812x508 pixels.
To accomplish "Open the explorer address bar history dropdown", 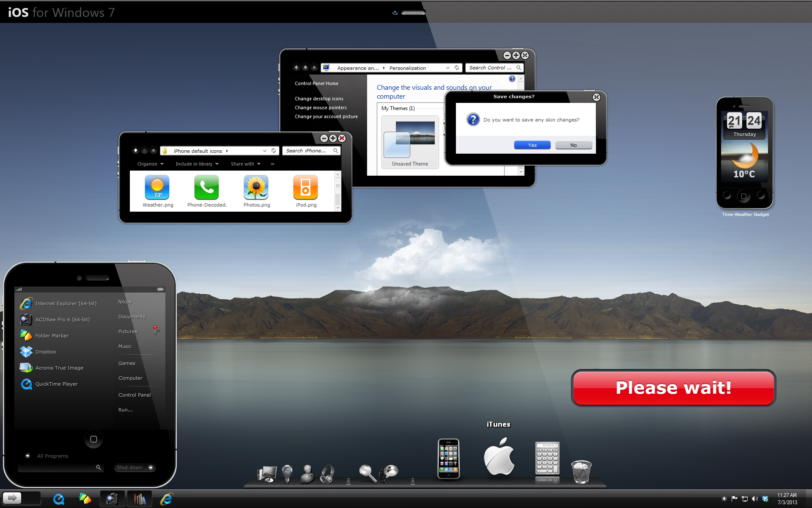I will tap(265, 151).
